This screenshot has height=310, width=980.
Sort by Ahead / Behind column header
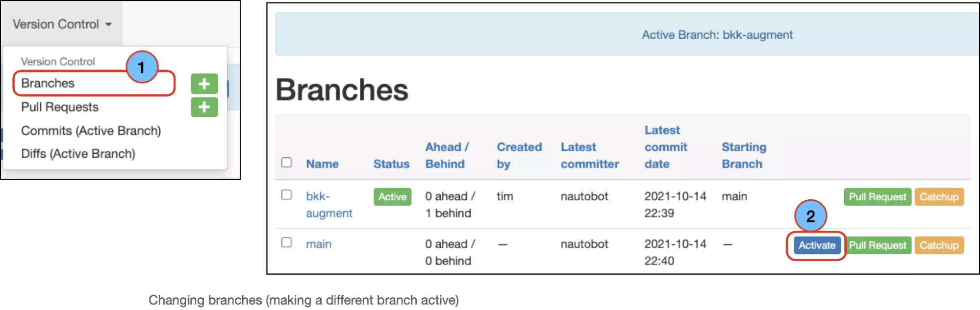pyautogui.click(x=446, y=155)
